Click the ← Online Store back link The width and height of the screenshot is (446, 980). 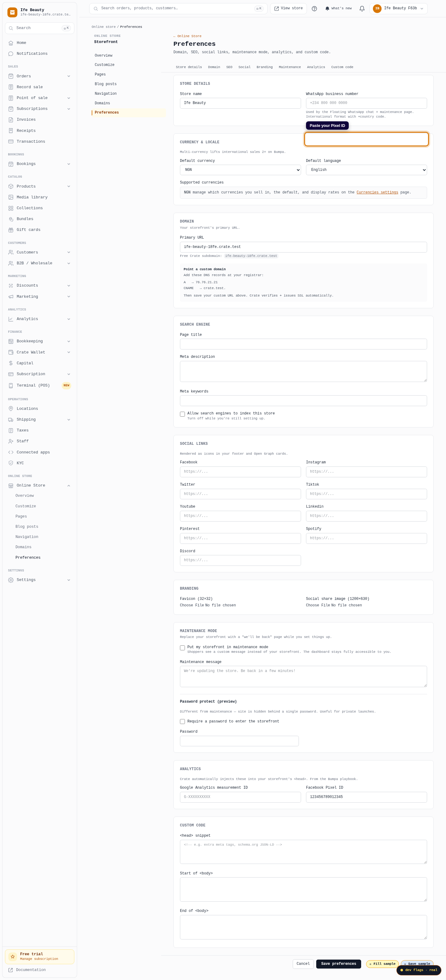pyautogui.click(x=187, y=36)
